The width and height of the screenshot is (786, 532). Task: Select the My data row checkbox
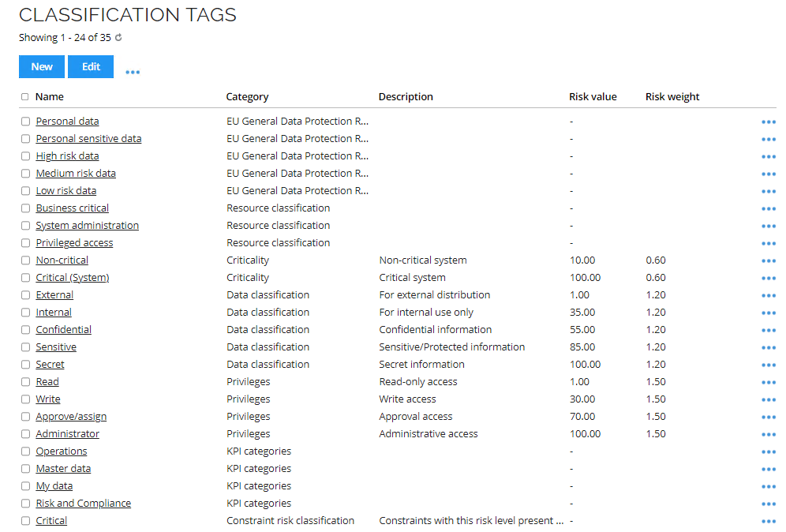pyautogui.click(x=25, y=486)
